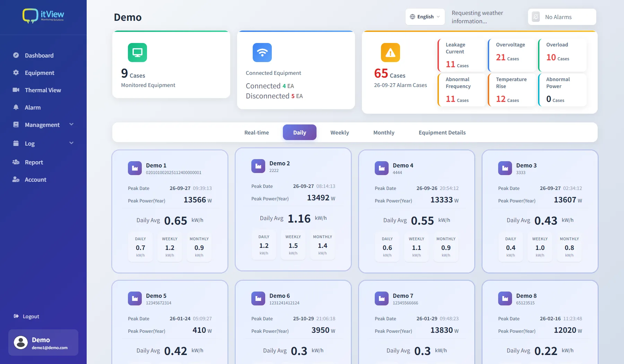This screenshot has width=624, height=364.
Task: Click the Connected Equipment wifi icon
Action: pos(262,52)
